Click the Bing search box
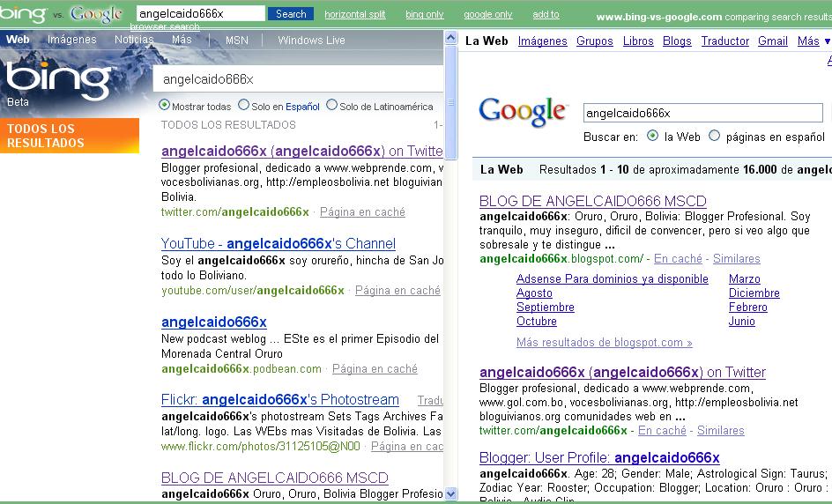This screenshot has height=504, width=832. pyautogui.click(x=298, y=79)
